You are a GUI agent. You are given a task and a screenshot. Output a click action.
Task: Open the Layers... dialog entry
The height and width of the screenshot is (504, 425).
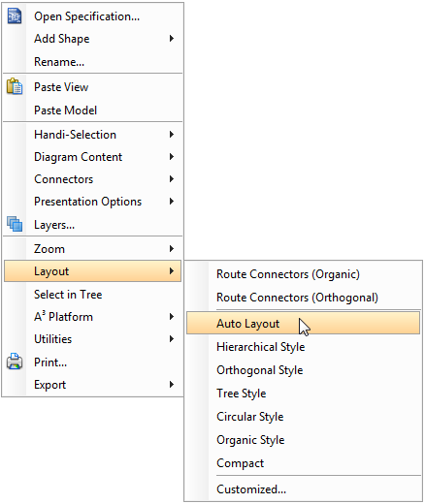(92, 225)
